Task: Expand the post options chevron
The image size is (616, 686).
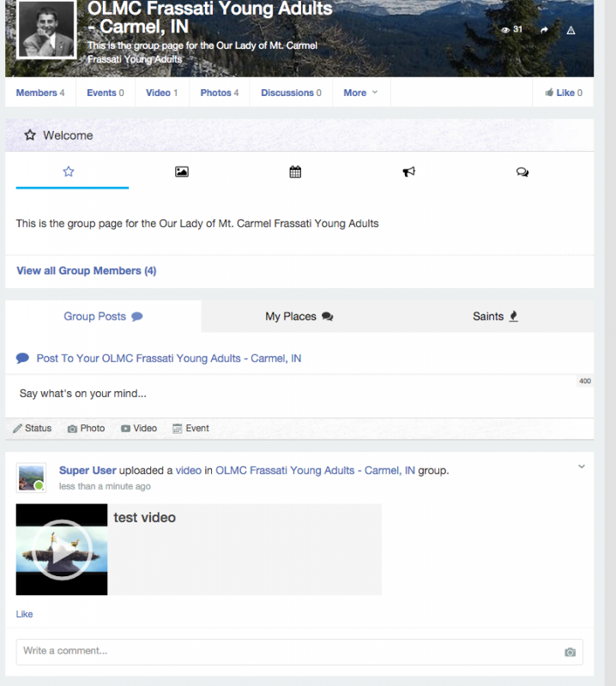Action: click(582, 466)
